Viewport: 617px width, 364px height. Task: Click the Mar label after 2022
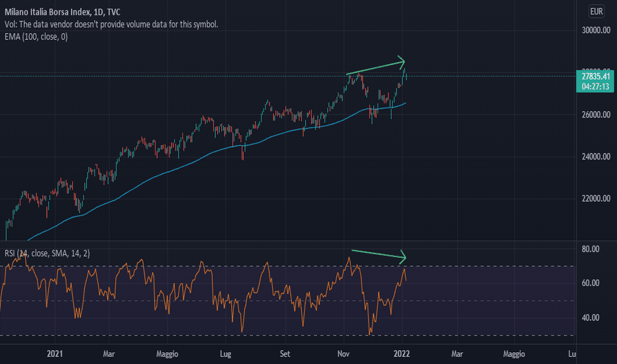point(457,354)
